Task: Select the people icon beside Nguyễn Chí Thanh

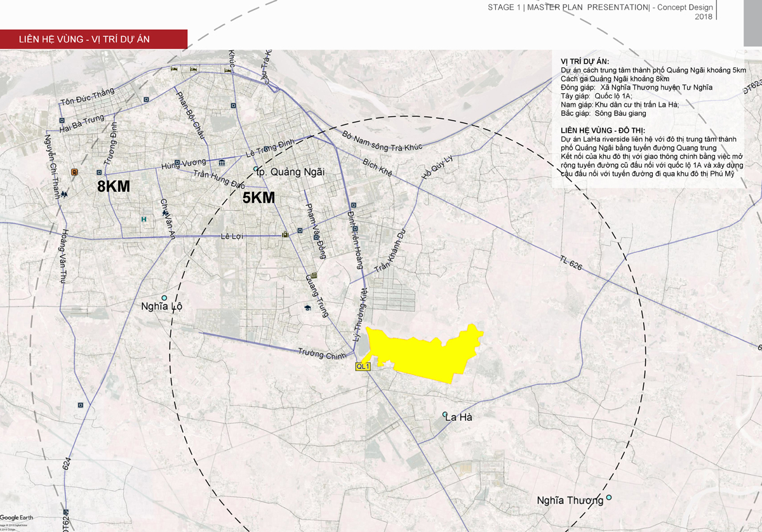Action: click(x=65, y=194)
